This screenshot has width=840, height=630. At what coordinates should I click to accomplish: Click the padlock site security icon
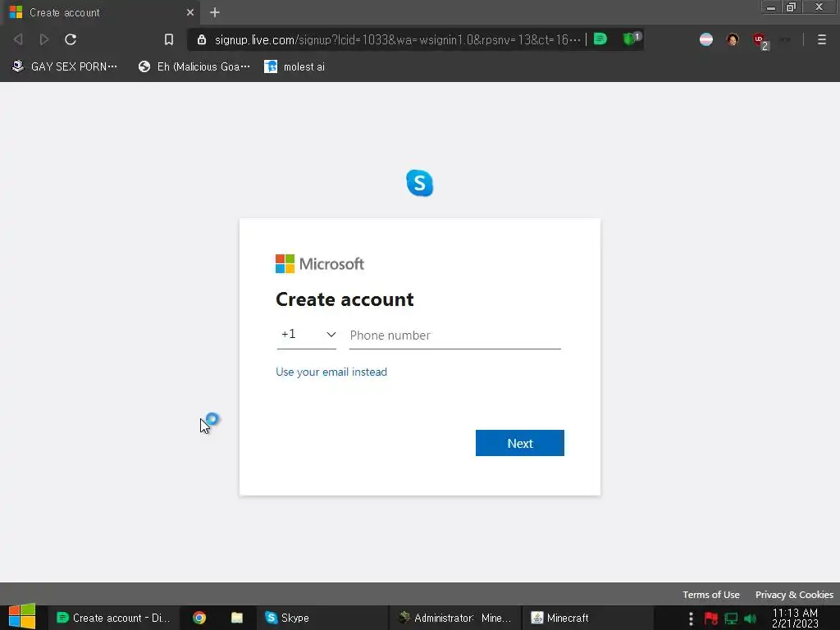[x=202, y=39]
